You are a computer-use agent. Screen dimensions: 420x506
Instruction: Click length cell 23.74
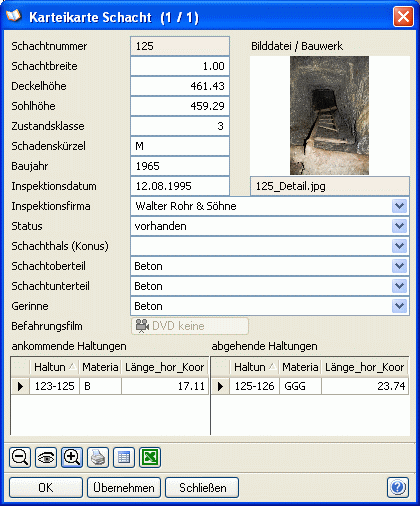click(365, 386)
